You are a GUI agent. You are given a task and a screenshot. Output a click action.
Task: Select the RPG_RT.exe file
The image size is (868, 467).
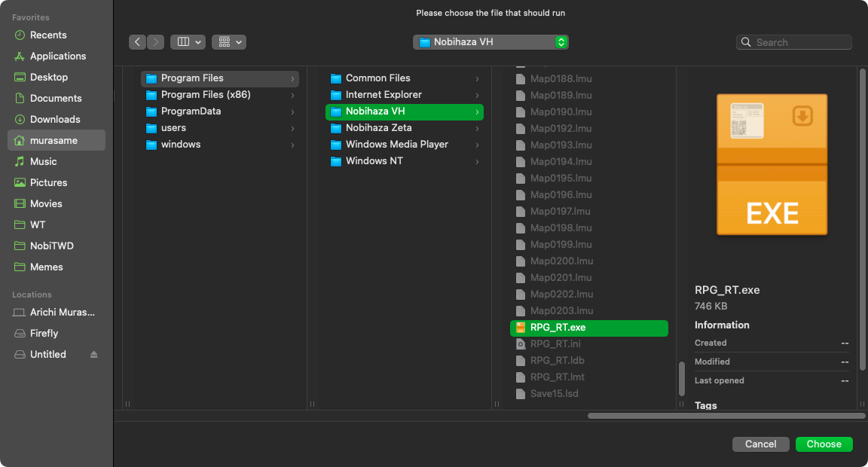click(558, 328)
